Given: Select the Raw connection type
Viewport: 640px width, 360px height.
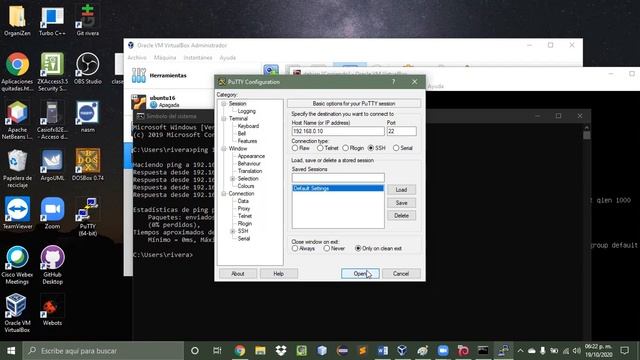Looking at the screenshot, I should point(295,148).
